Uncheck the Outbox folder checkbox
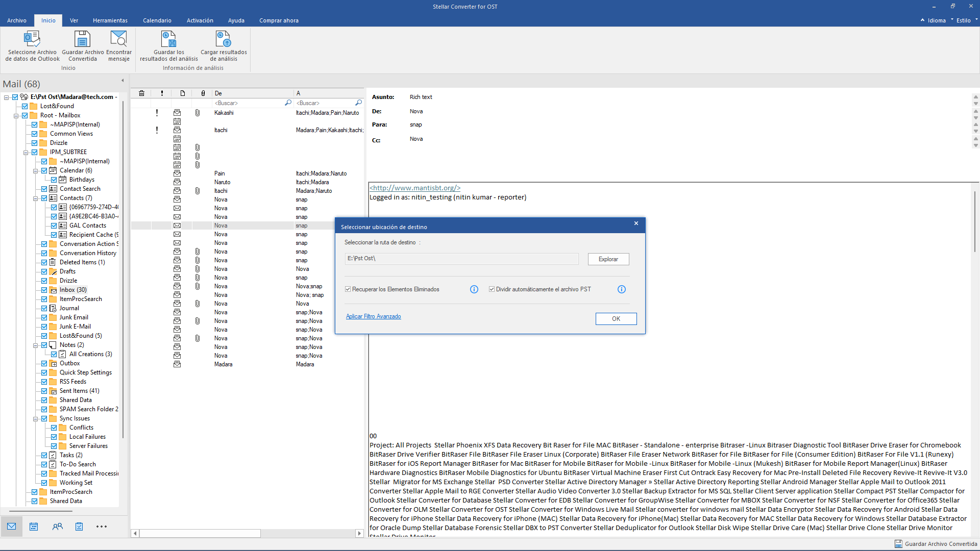 [44, 363]
